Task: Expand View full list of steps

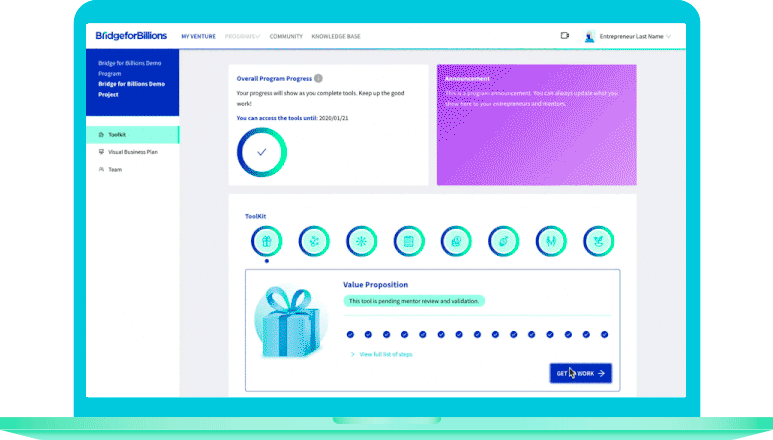Action: click(x=385, y=354)
